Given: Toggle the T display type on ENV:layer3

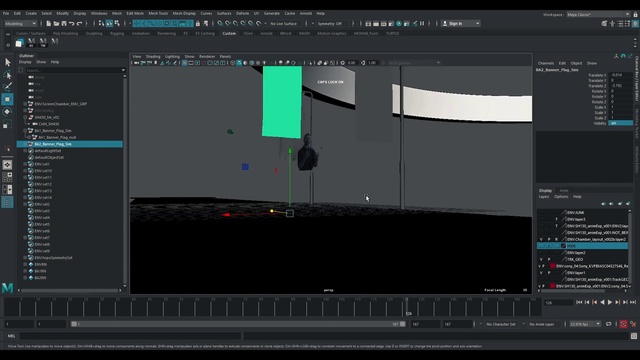Looking at the screenshot, I should (x=556, y=219).
